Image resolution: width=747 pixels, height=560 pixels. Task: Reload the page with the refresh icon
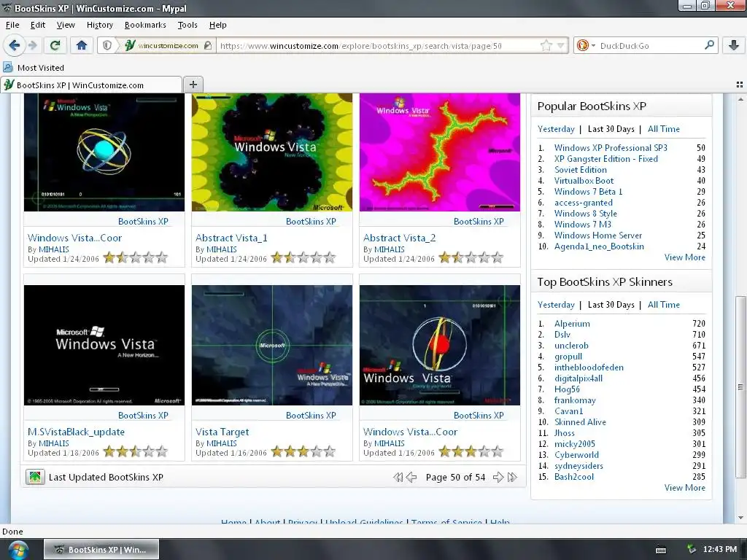(x=55, y=45)
